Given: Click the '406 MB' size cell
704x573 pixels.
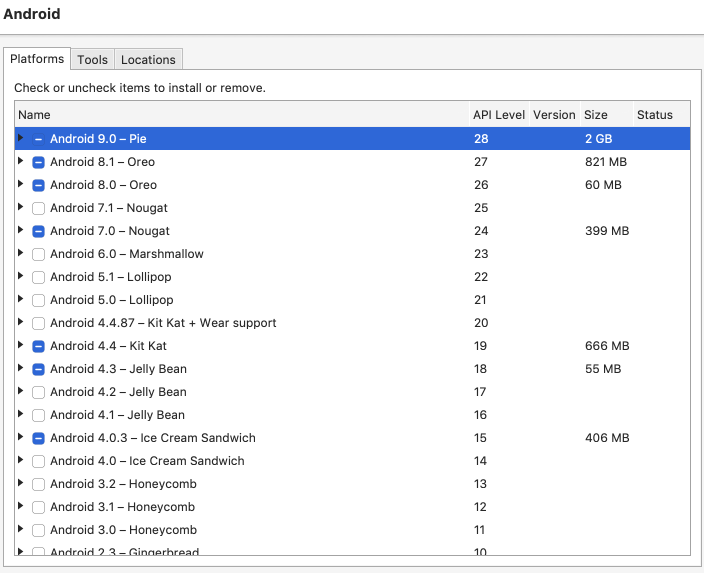Looking at the screenshot, I should (607, 438).
